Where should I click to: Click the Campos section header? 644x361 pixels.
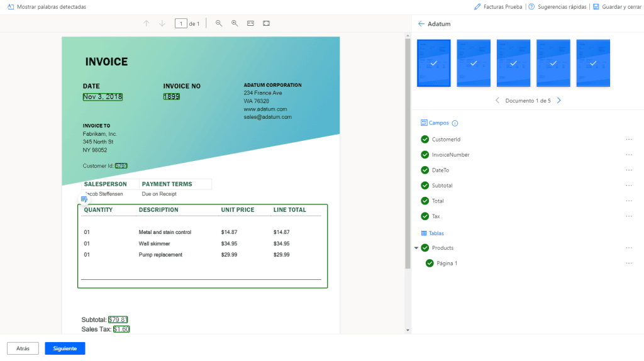tap(435, 123)
